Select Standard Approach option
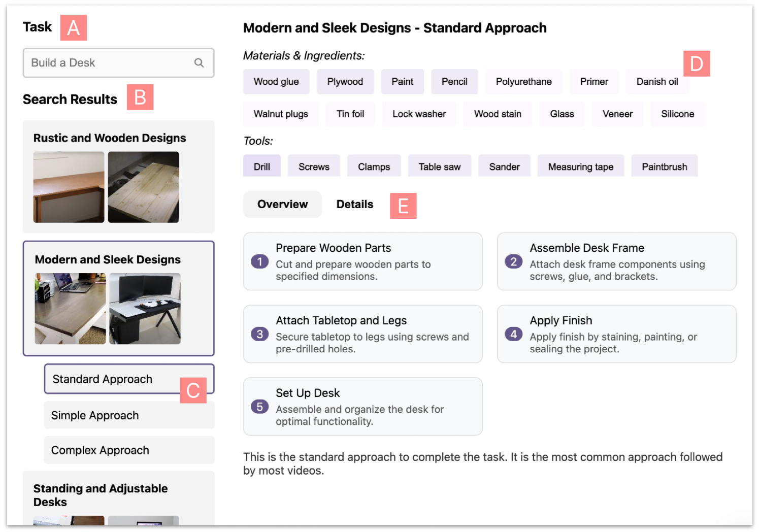 (x=129, y=379)
